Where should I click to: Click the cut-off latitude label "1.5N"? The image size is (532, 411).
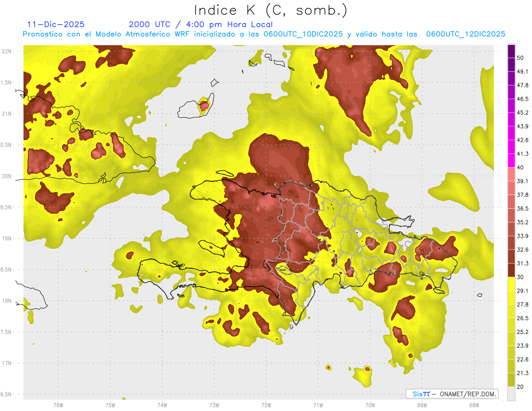tap(6, 82)
